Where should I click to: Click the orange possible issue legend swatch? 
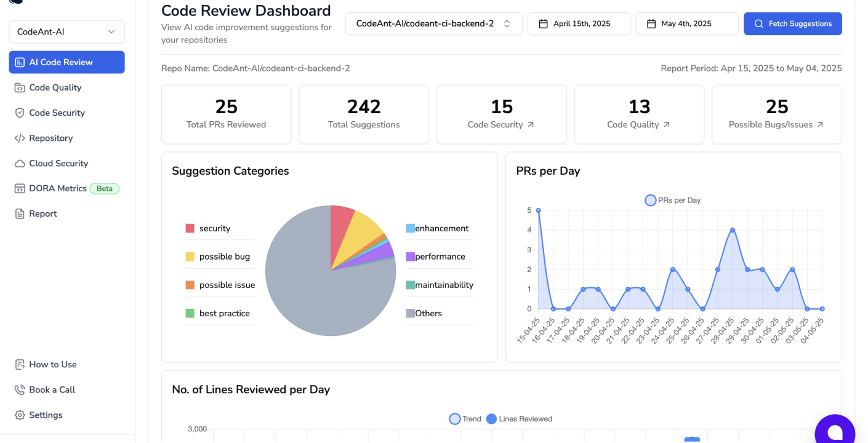point(190,285)
